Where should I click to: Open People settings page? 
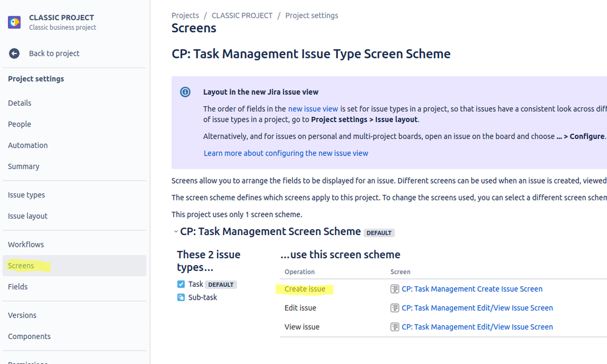coord(19,125)
